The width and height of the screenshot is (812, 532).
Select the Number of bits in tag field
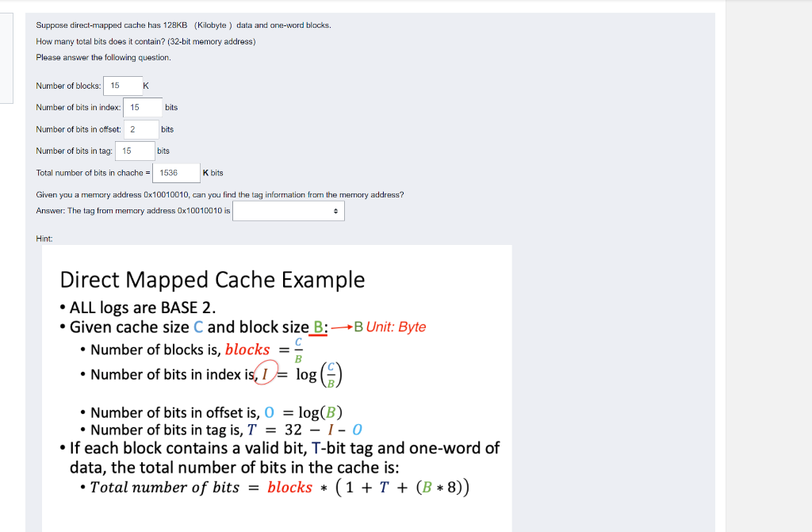pyautogui.click(x=134, y=151)
